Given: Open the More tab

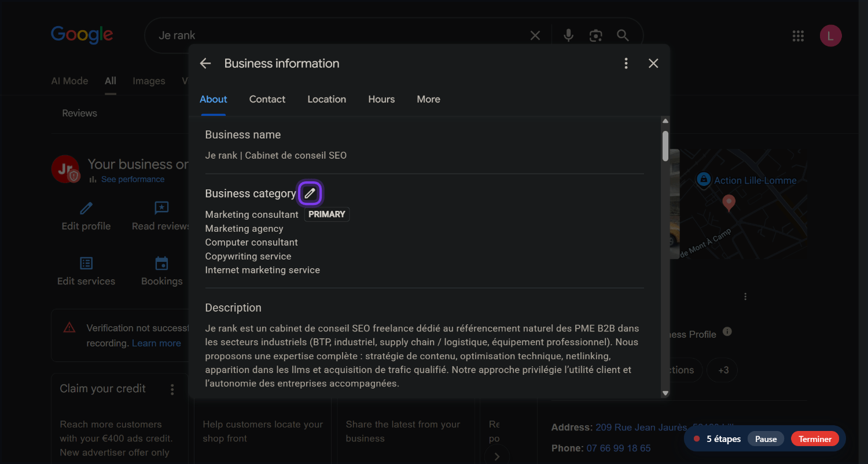Looking at the screenshot, I should (429, 99).
